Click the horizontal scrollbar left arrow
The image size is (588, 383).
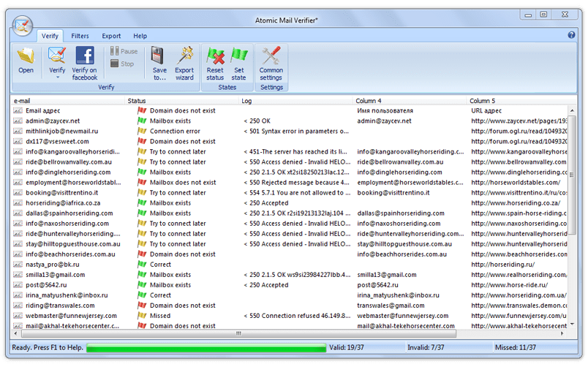[15, 333]
